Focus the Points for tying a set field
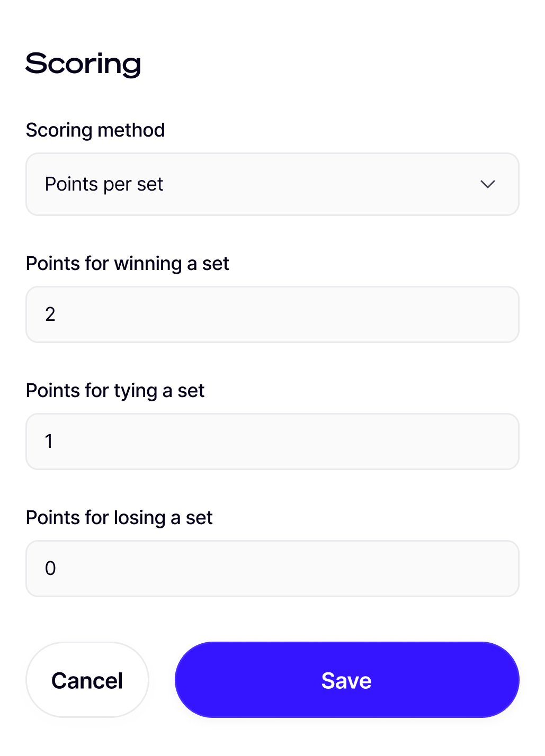 272,442
